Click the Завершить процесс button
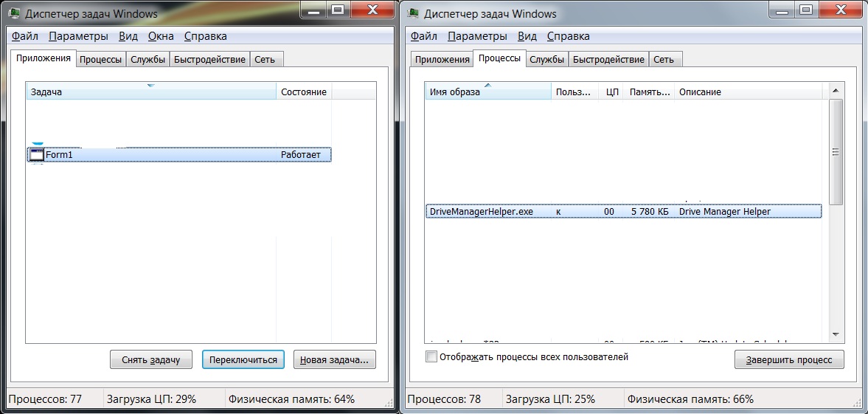The height and width of the screenshot is (414, 868). coord(789,359)
